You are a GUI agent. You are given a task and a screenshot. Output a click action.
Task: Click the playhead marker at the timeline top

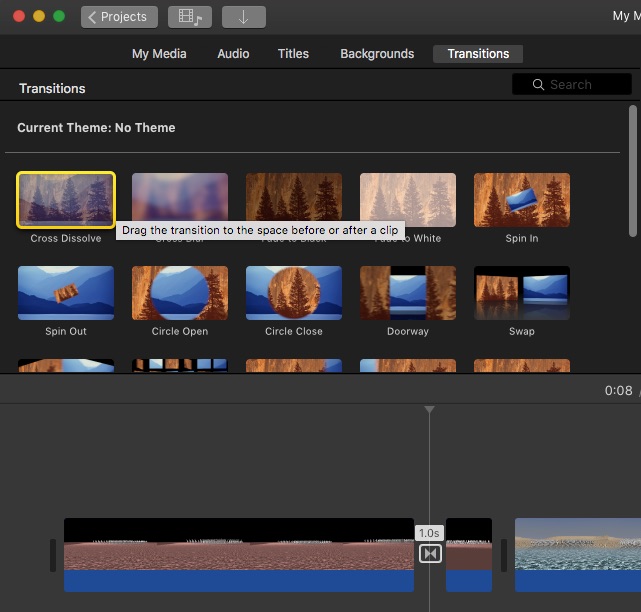click(429, 410)
